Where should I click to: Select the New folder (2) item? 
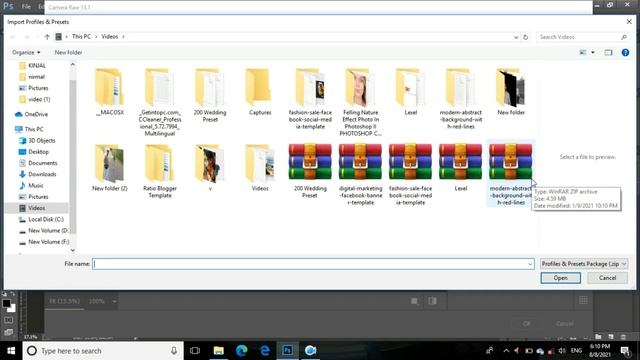pyautogui.click(x=109, y=168)
